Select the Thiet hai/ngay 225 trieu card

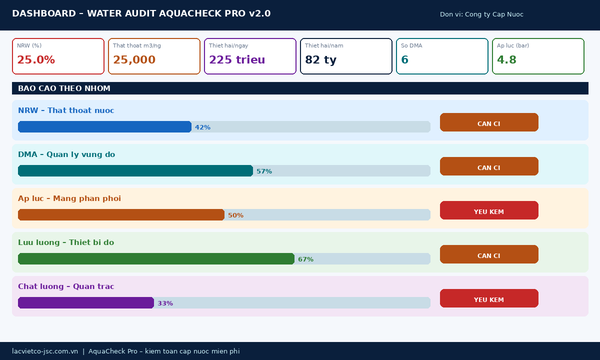pos(250,56)
